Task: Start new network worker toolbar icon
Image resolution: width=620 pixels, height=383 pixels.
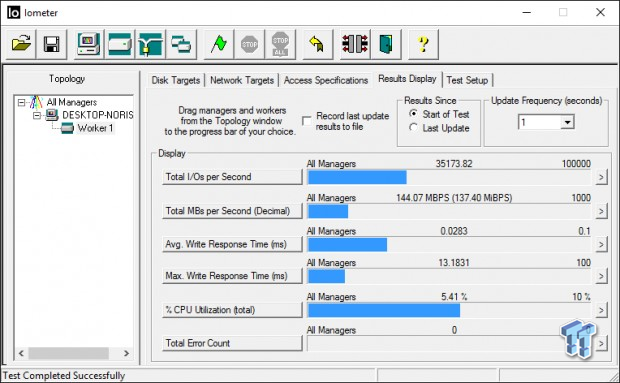Action: pyautogui.click(x=150, y=44)
